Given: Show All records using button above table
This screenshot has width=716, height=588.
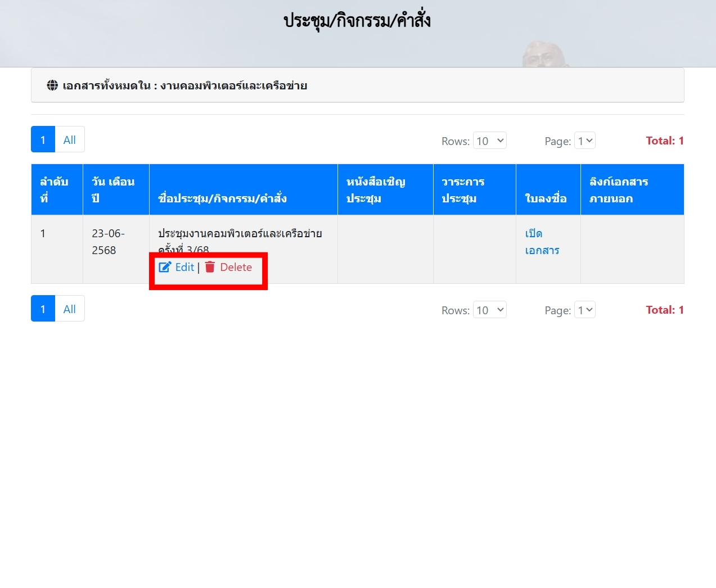Looking at the screenshot, I should [69, 139].
